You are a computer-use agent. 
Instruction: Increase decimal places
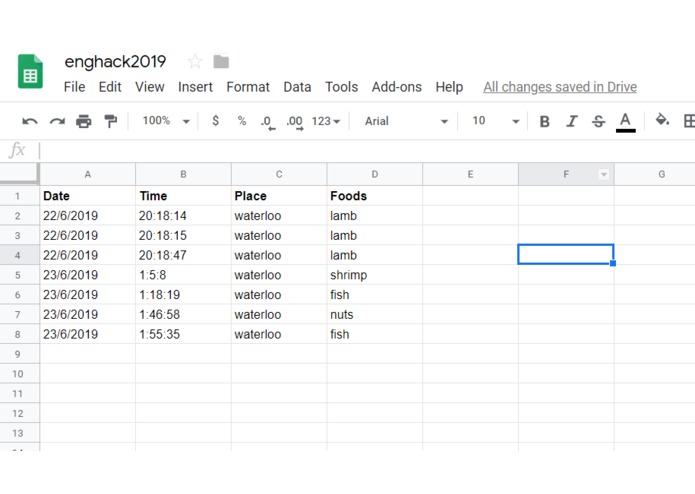pyautogui.click(x=295, y=122)
